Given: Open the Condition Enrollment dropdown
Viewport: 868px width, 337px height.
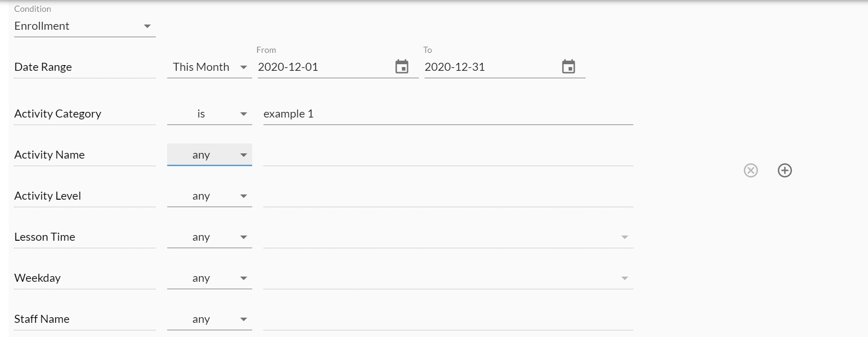Looking at the screenshot, I should [x=85, y=26].
